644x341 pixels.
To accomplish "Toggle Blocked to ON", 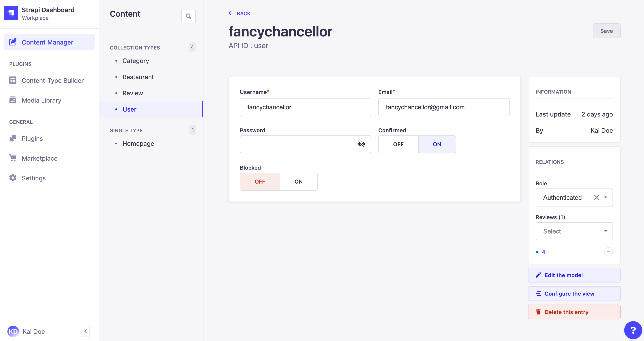I will coord(299,182).
